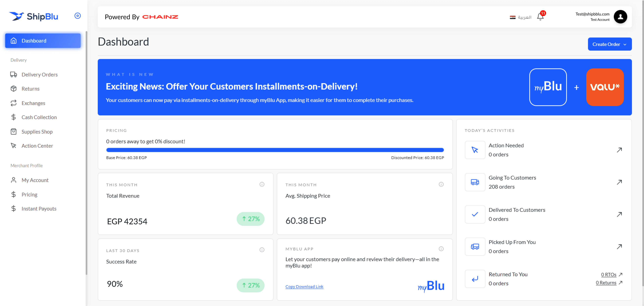Open Action Needed arrow icon
644x306 pixels.
tap(619, 150)
